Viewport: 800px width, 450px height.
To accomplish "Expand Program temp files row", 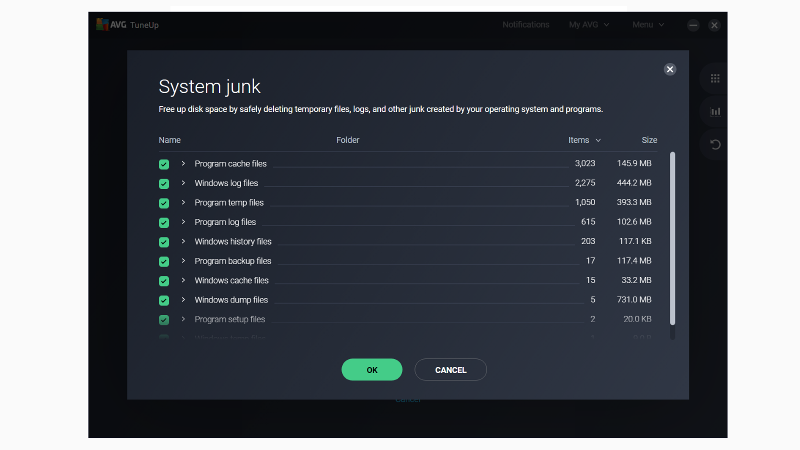I will coord(183,203).
